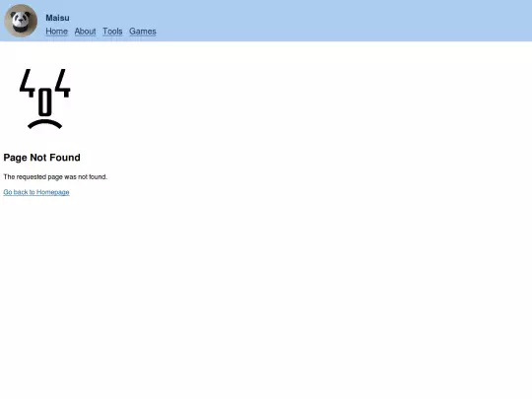The width and height of the screenshot is (532, 399).
Task: Go to the Tools page
Action: 112,32
